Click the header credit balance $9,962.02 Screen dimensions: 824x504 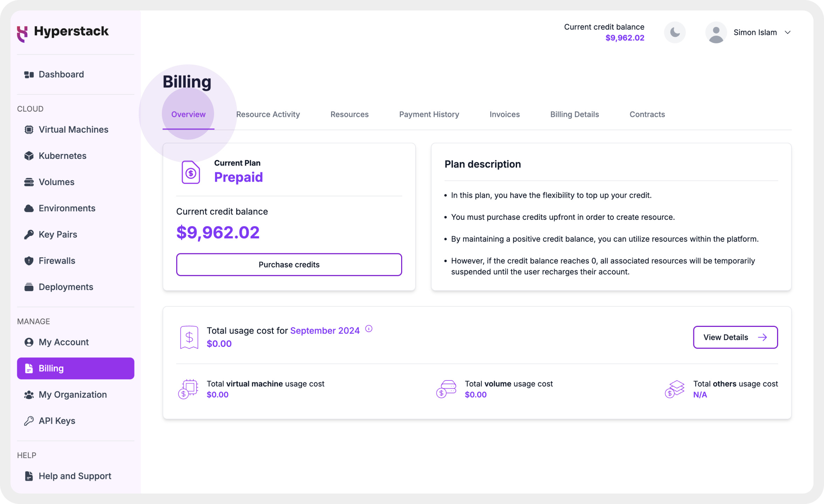pyautogui.click(x=625, y=38)
